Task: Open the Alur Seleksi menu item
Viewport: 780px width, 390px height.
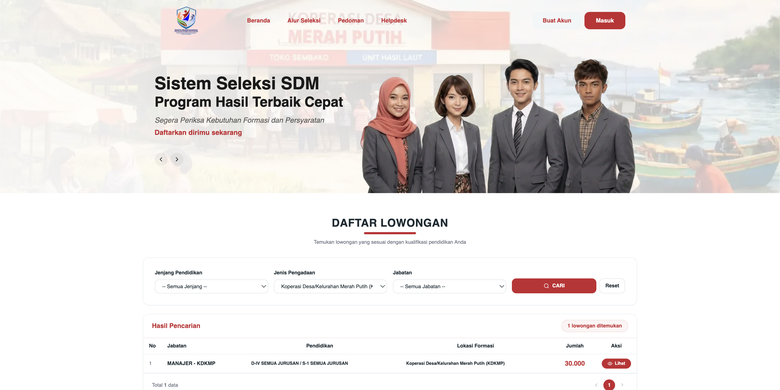Action: (303, 21)
